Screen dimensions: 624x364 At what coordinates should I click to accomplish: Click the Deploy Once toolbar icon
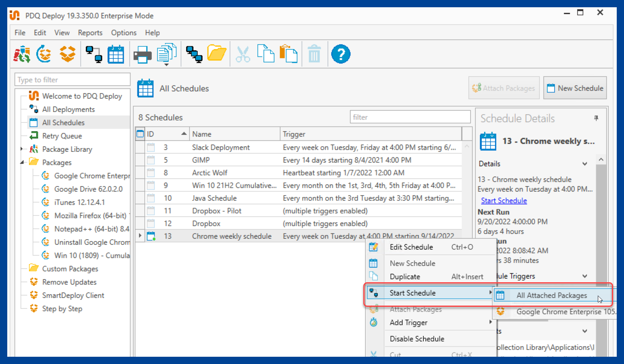[x=22, y=54]
